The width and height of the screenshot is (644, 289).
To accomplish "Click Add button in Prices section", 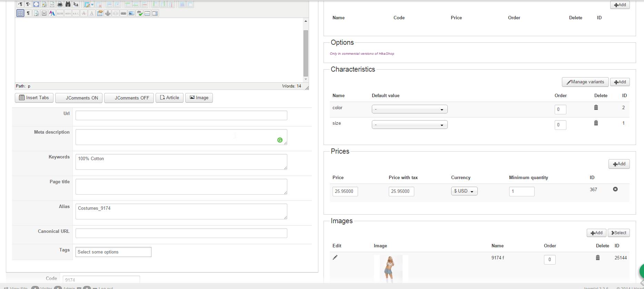I will pos(619,164).
